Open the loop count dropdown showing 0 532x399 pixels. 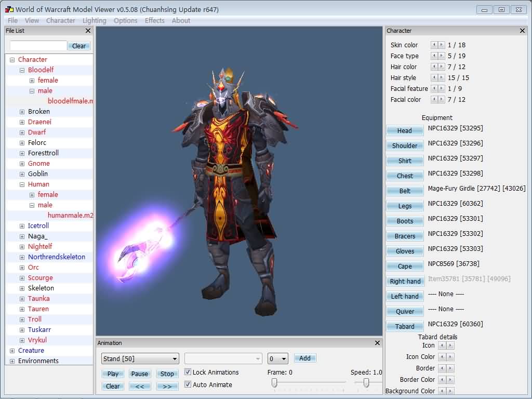point(277,358)
